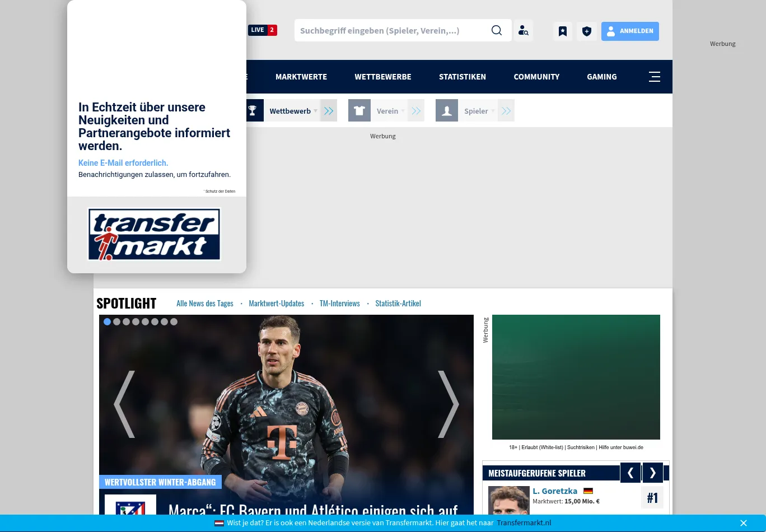Open the MARKTWERTE menu

pos(301,77)
